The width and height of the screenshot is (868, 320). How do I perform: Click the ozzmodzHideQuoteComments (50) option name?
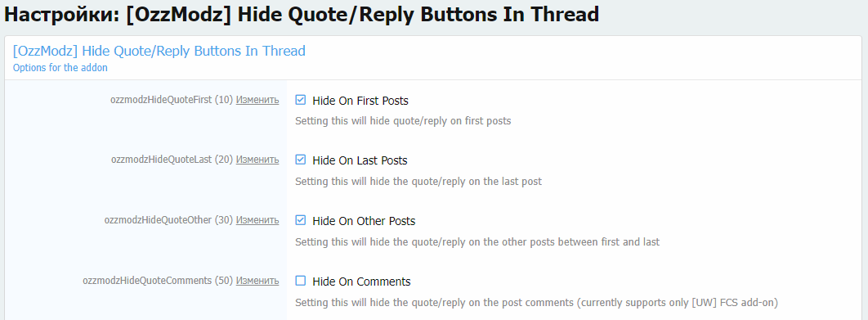coord(158,281)
